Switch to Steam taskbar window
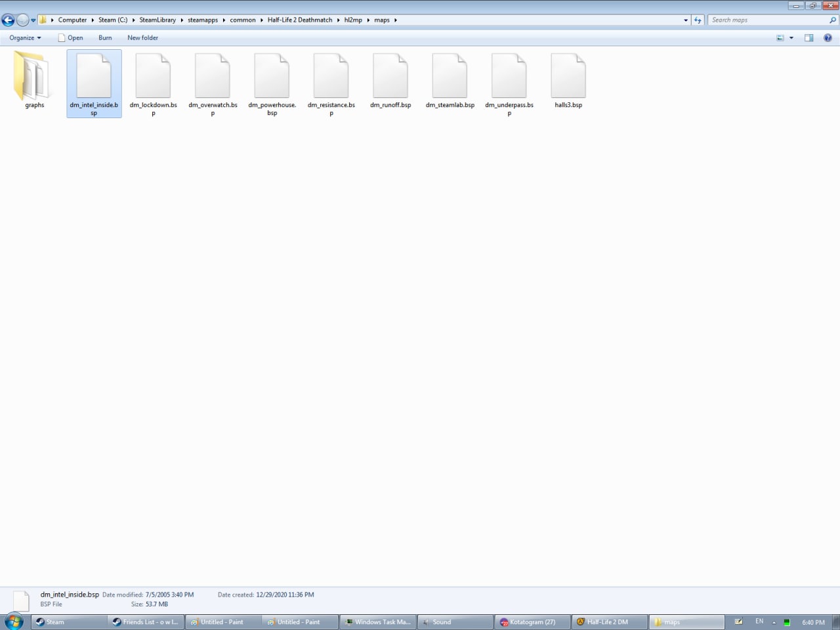840x630 pixels. pos(69,622)
